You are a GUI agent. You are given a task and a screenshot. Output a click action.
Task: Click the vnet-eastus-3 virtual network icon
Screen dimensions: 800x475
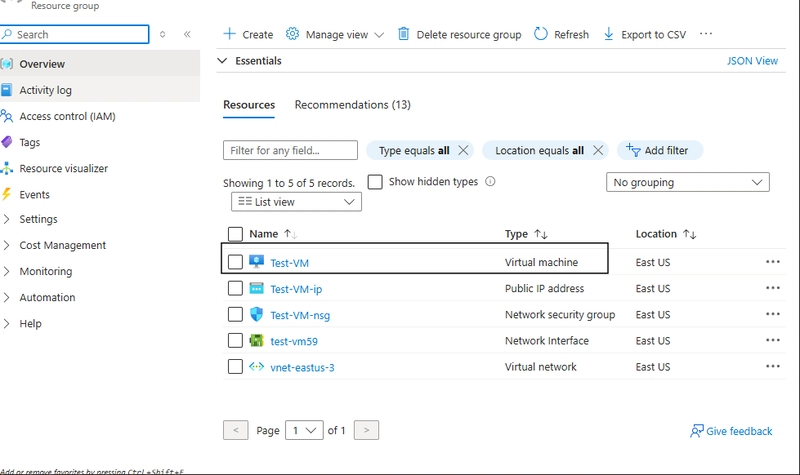256,366
